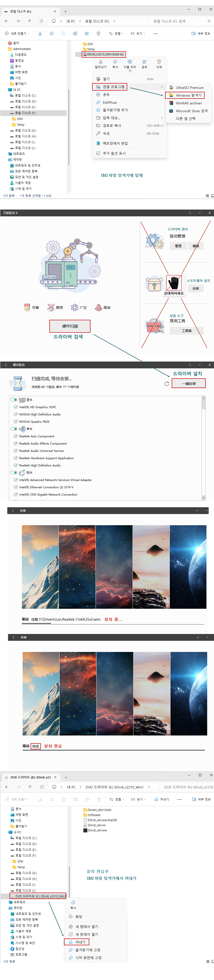
Task: Select Microsoft Store 검색 option
Action: [x=188, y=111]
